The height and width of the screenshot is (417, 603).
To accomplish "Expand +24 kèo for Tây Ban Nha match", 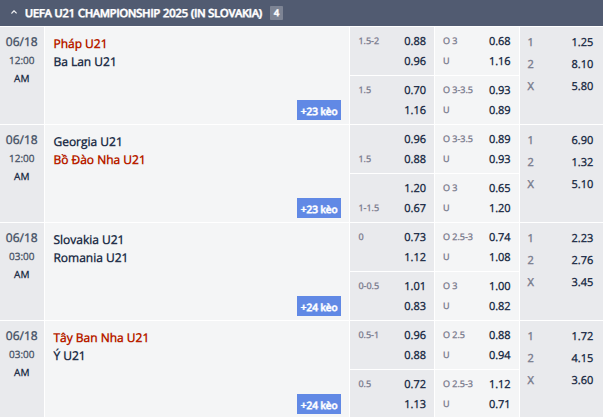I will (x=320, y=405).
